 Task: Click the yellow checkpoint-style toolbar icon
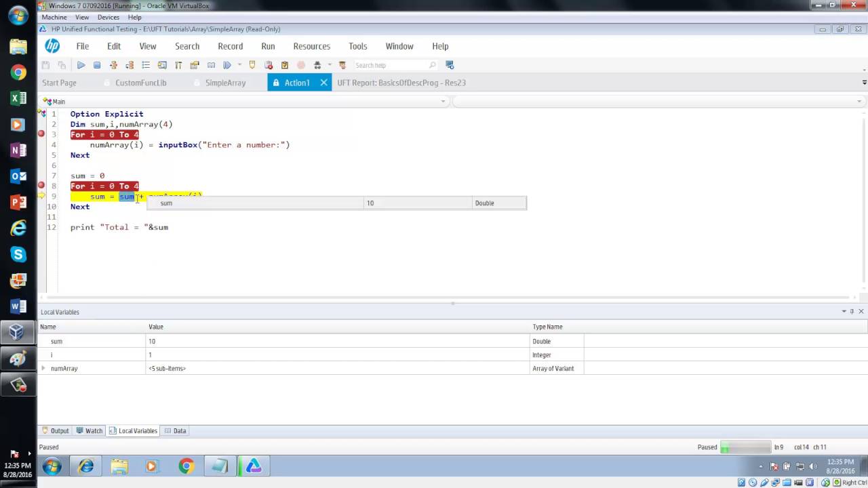(x=252, y=65)
